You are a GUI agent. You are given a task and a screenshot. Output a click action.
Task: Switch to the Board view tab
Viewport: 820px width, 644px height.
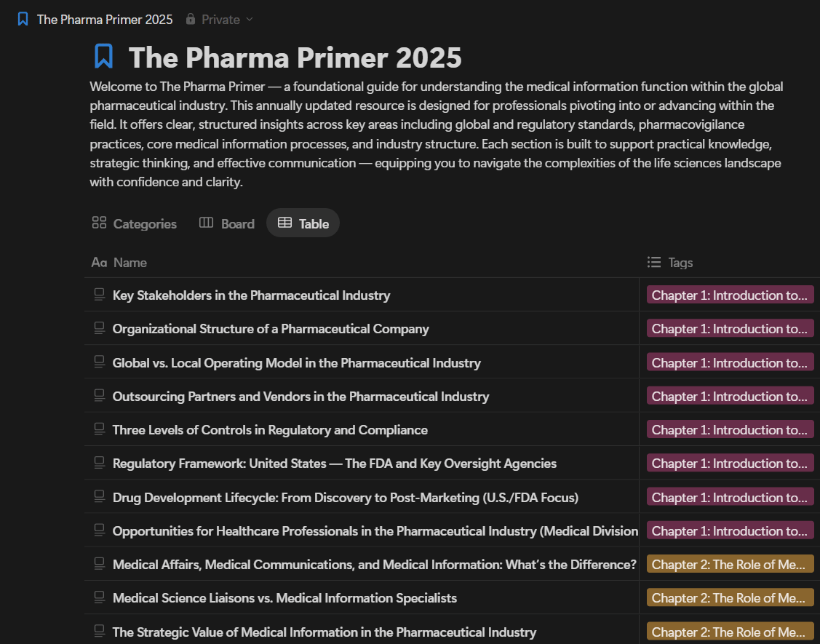(227, 224)
